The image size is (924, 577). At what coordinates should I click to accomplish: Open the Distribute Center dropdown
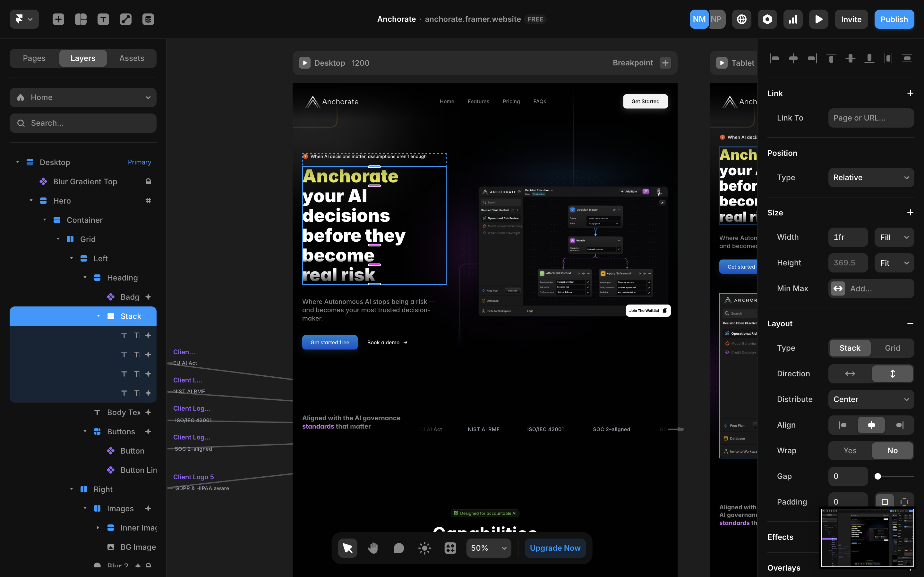point(871,399)
